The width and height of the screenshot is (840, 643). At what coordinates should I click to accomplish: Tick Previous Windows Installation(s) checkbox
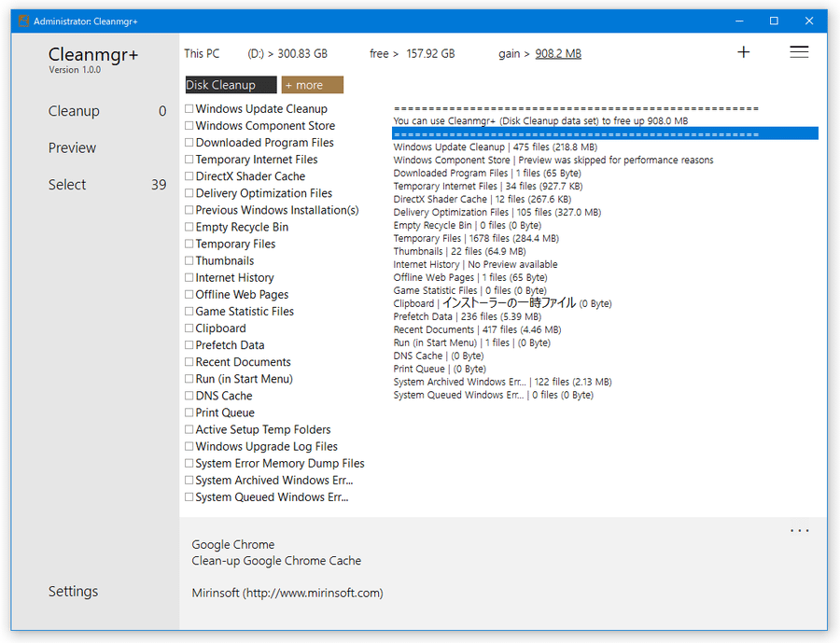[189, 210]
